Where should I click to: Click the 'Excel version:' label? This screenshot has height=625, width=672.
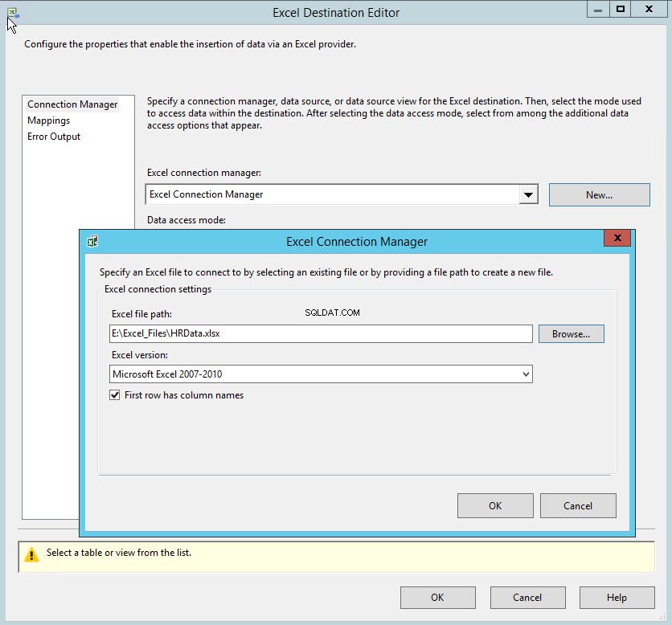[x=140, y=355]
